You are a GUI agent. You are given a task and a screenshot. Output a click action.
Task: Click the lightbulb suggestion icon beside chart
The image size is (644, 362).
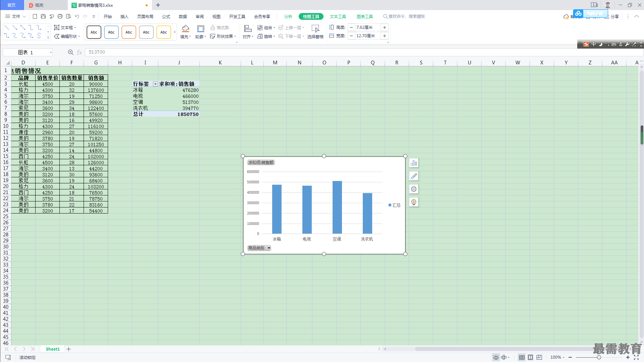tap(414, 202)
